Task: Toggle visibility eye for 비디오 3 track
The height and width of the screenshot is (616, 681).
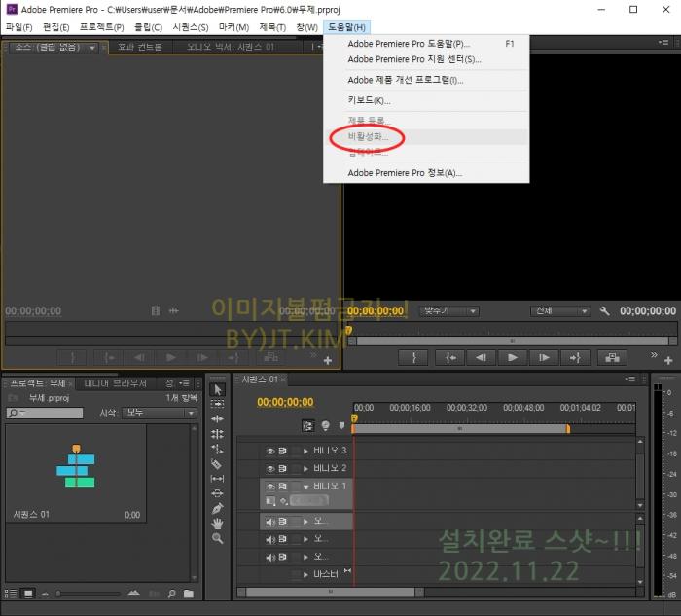Action: (x=270, y=451)
